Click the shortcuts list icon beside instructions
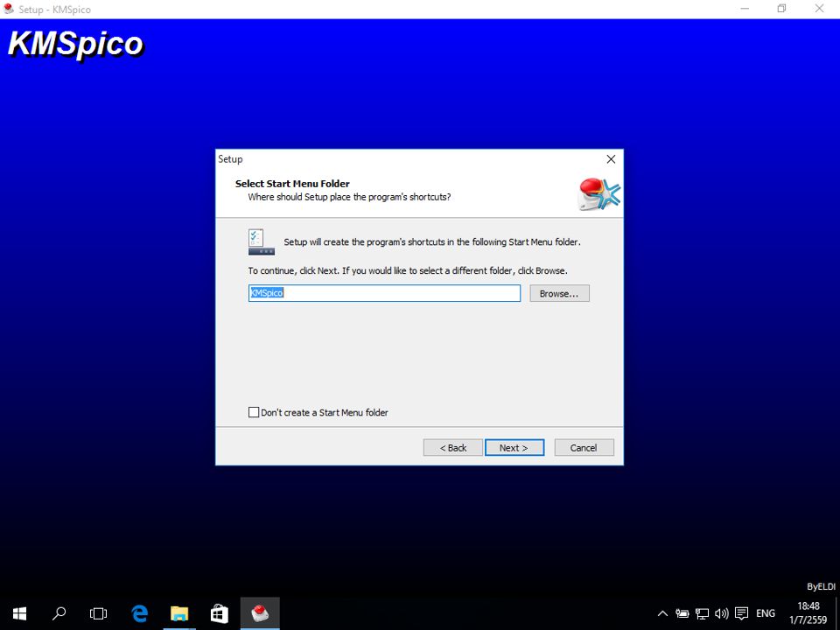840x630 pixels. coord(262,242)
